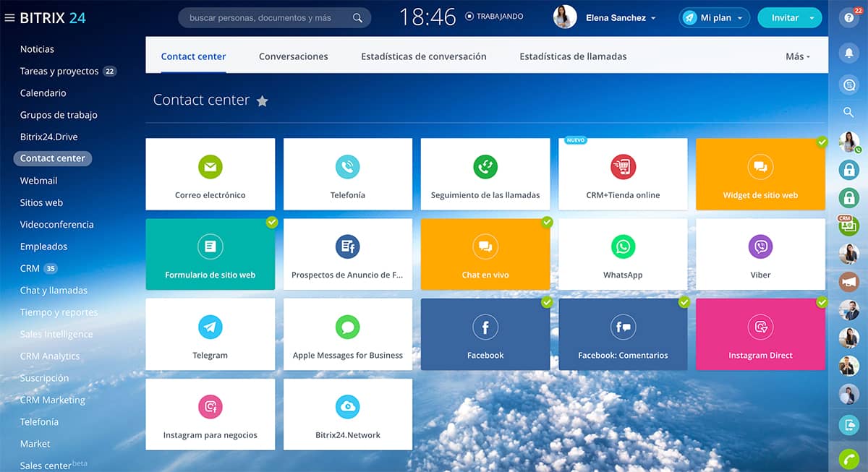Toggle the Trabajando work status
Image resolution: width=868 pixels, height=472 pixels.
[494, 17]
